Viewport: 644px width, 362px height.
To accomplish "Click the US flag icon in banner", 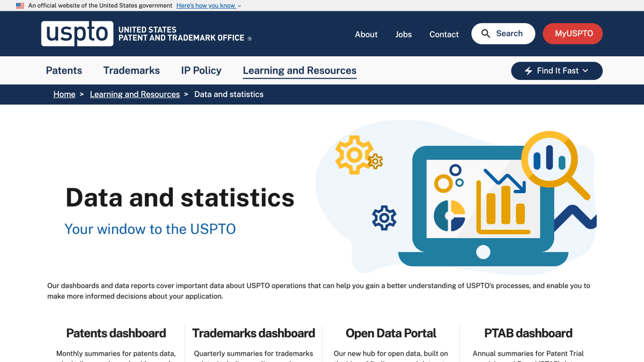I will (20, 5).
